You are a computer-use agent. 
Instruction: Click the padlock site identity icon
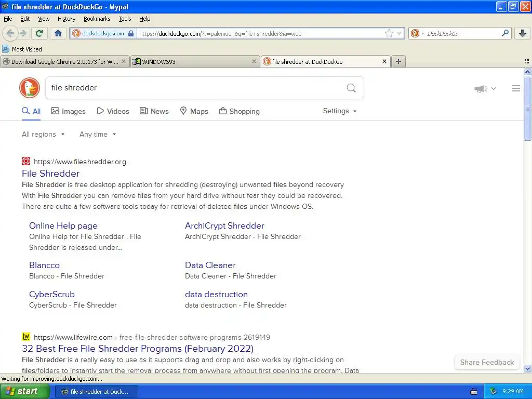[x=131, y=33]
